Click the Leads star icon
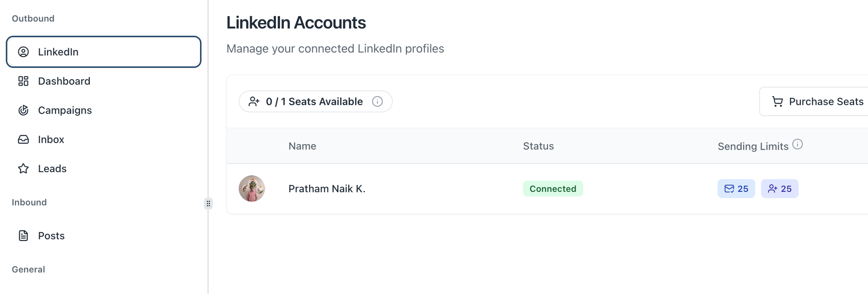 pos(23,169)
